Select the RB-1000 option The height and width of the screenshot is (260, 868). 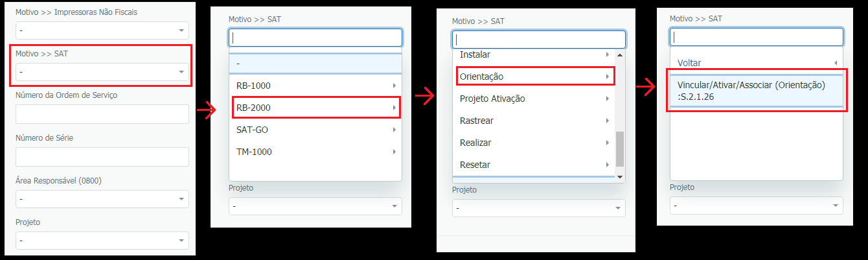[x=315, y=86]
